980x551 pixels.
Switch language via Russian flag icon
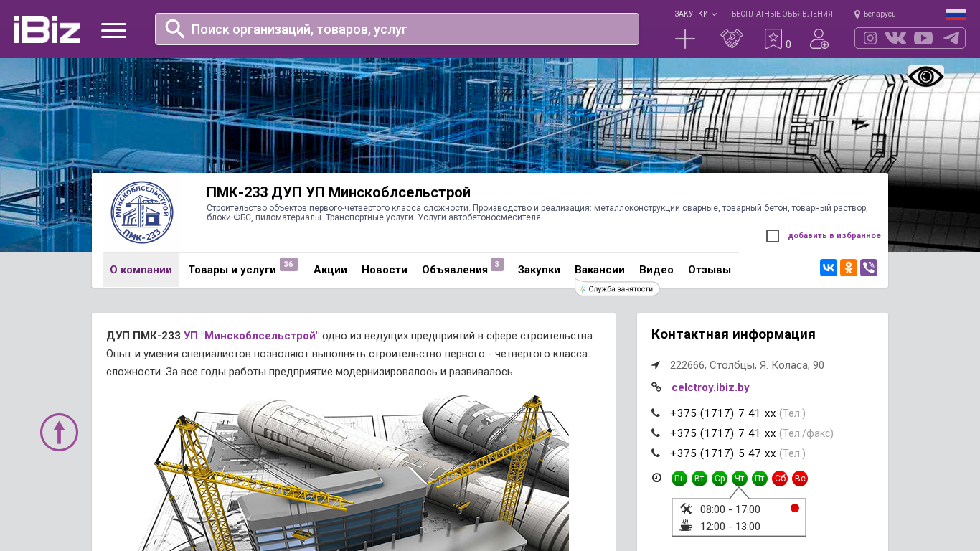pos(956,14)
